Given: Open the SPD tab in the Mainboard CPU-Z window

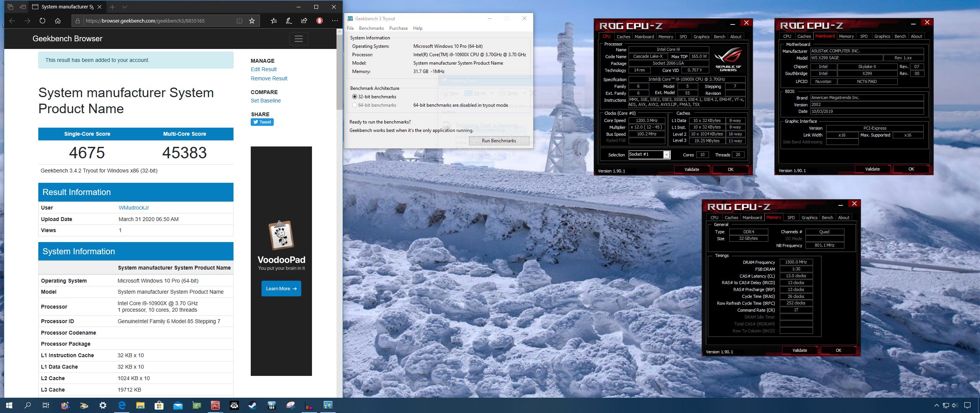Looking at the screenshot, I should coord(864,36).
